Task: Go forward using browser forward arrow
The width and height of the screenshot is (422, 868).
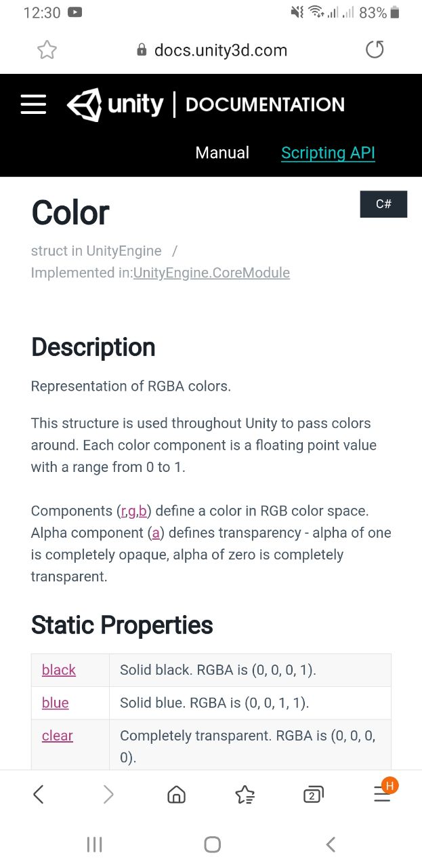Action: tap(108, 794)
